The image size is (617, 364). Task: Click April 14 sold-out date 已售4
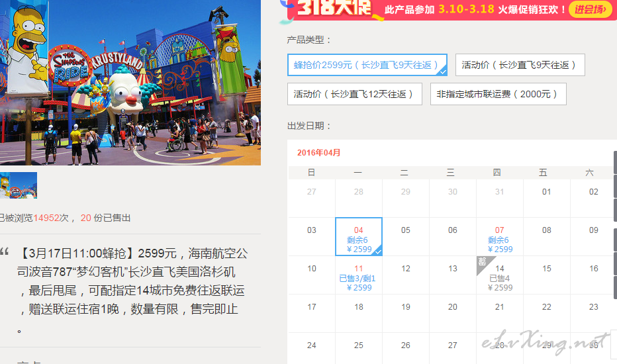[500, 275]
